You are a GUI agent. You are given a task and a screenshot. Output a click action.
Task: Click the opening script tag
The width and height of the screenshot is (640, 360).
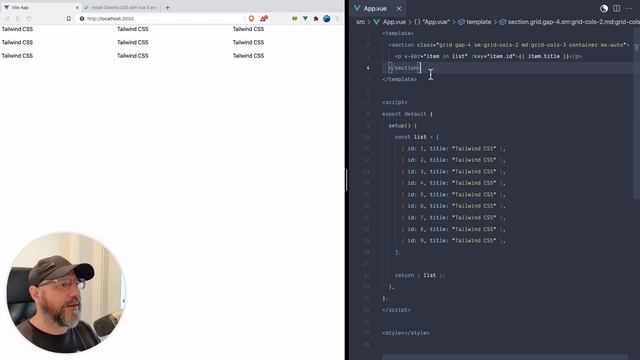coord(395,102)
